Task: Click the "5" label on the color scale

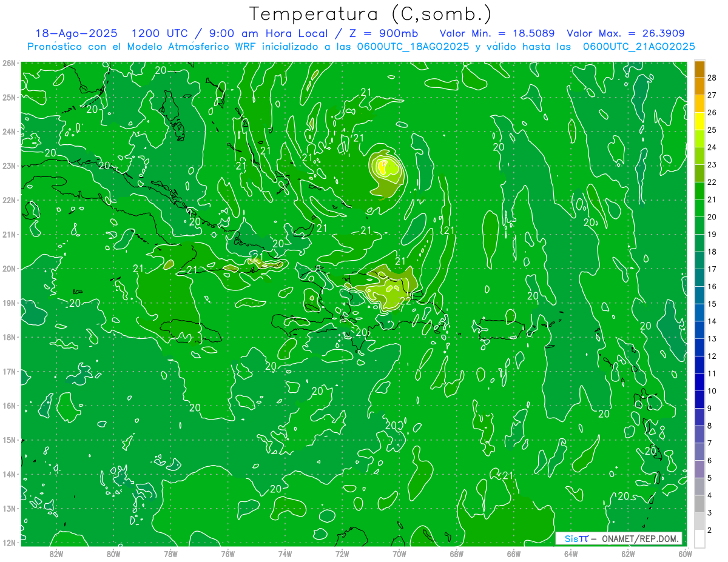Action: click(710, 478)
